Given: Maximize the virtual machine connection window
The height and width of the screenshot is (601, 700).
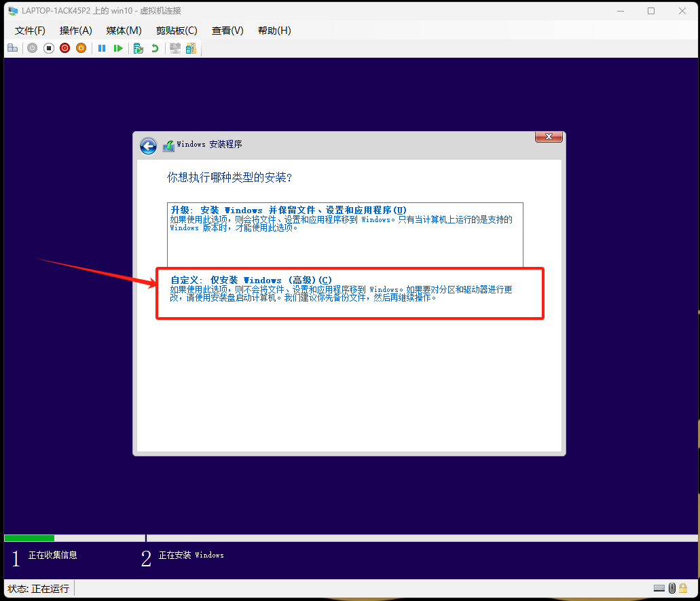Looking at the screenshot, I should tap(651, 11).
